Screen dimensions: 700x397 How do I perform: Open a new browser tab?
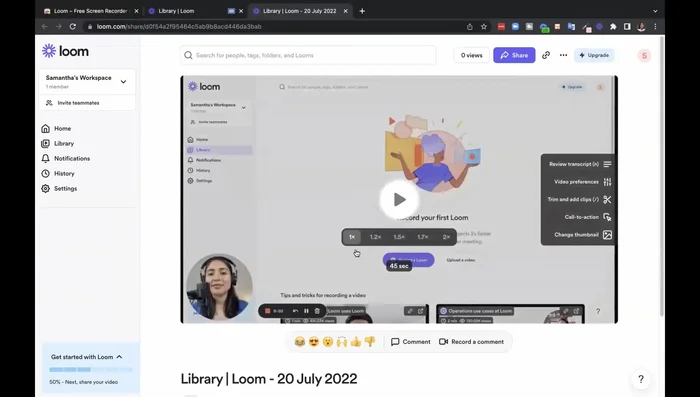362,11
